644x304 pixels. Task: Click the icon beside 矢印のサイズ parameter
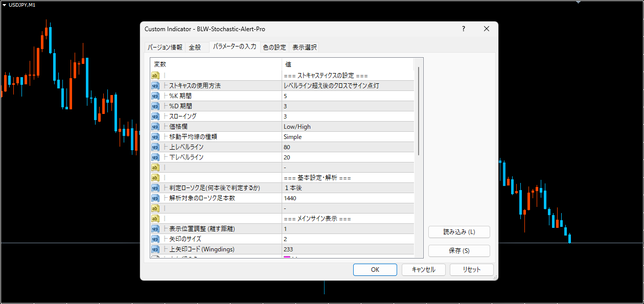pyautogui.click(x=155, y=239)
